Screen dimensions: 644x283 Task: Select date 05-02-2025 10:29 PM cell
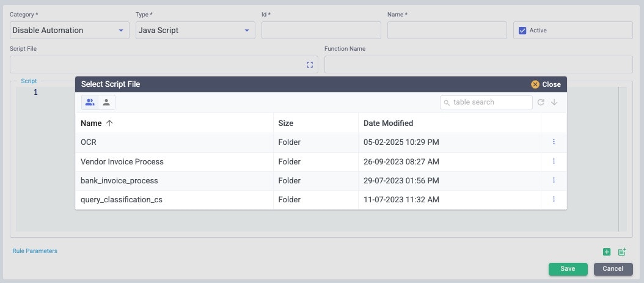401,142
